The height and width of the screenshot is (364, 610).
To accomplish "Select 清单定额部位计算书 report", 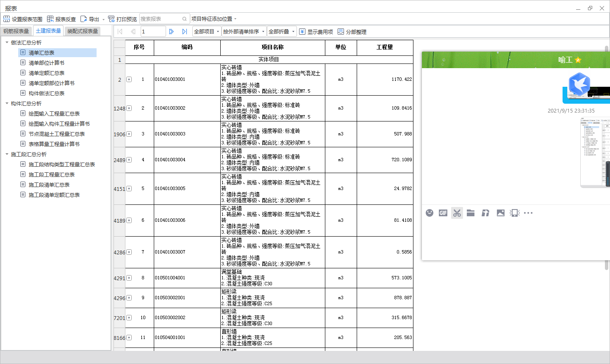I will tap(51, 83).
